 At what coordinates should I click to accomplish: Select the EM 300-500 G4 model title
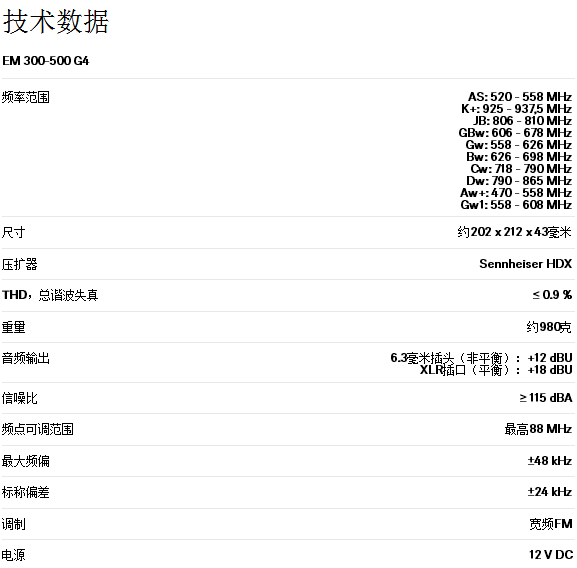46,61
